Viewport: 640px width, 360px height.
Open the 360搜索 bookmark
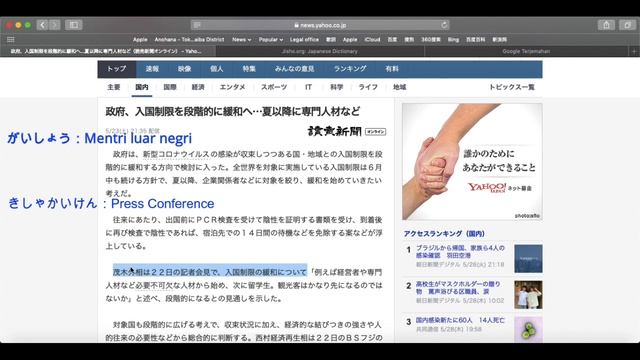pyautogui.click(x=431, y=40)
